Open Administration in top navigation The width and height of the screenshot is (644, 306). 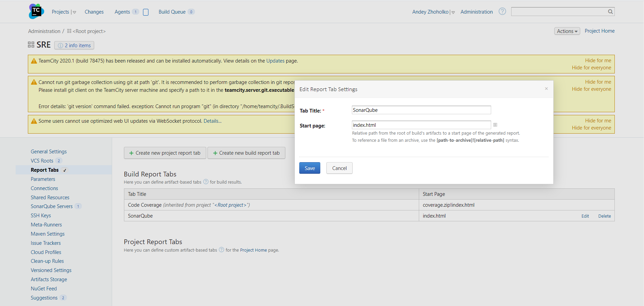[477, 12]
